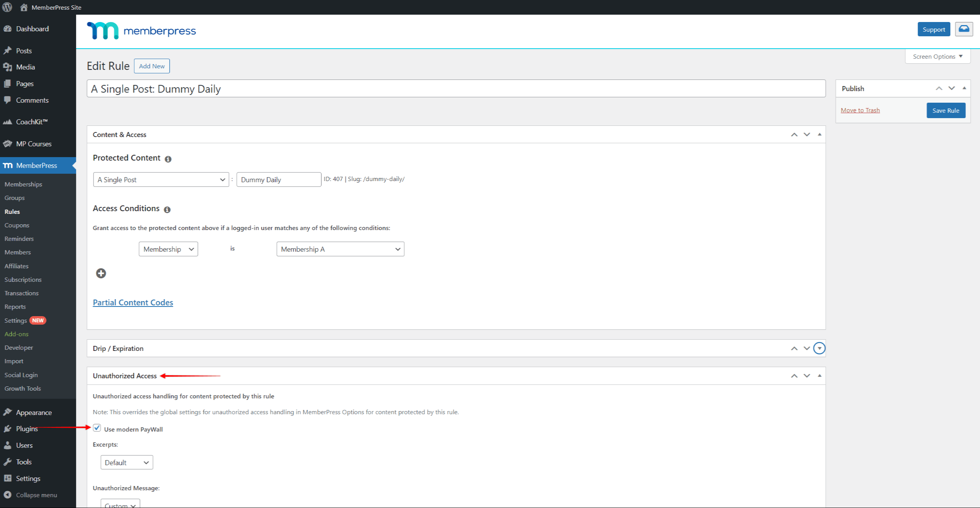980x508 pixels.
Task: Open the Members submenu item
Action: pos(18,252)
